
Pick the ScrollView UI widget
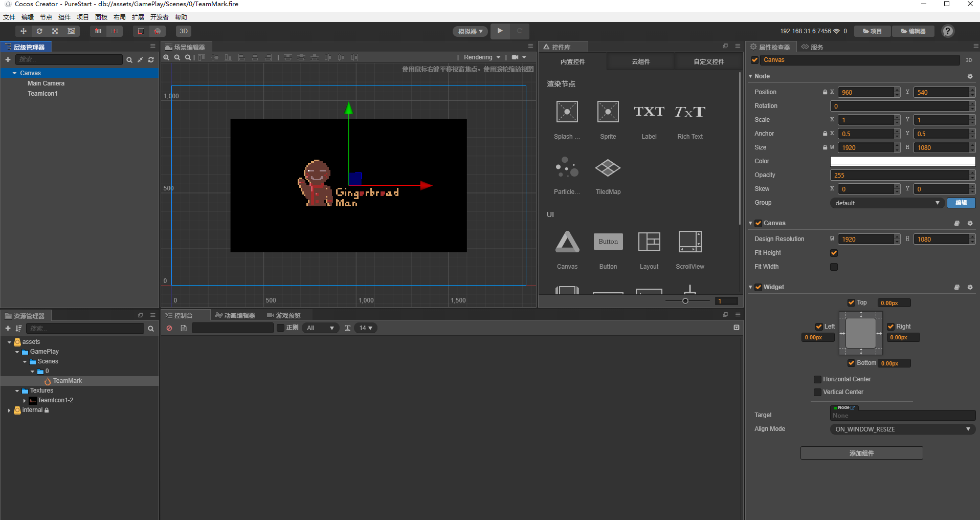(690, 242)
